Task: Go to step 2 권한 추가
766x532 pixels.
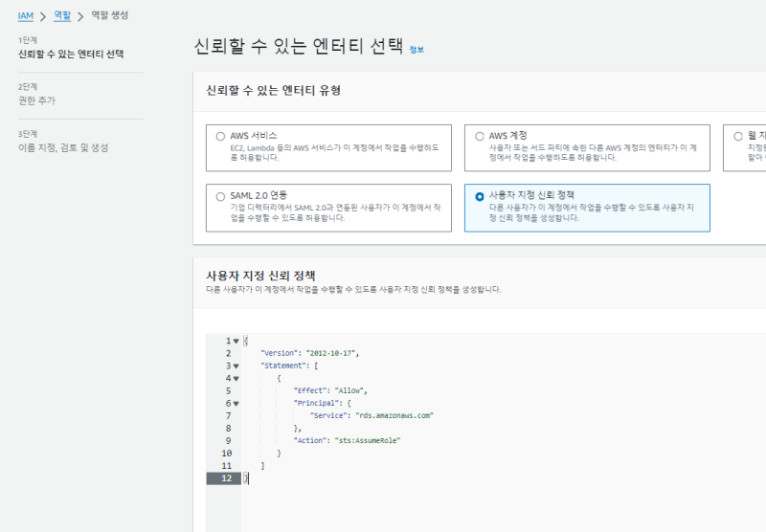Action: click(x=38, y=100)
